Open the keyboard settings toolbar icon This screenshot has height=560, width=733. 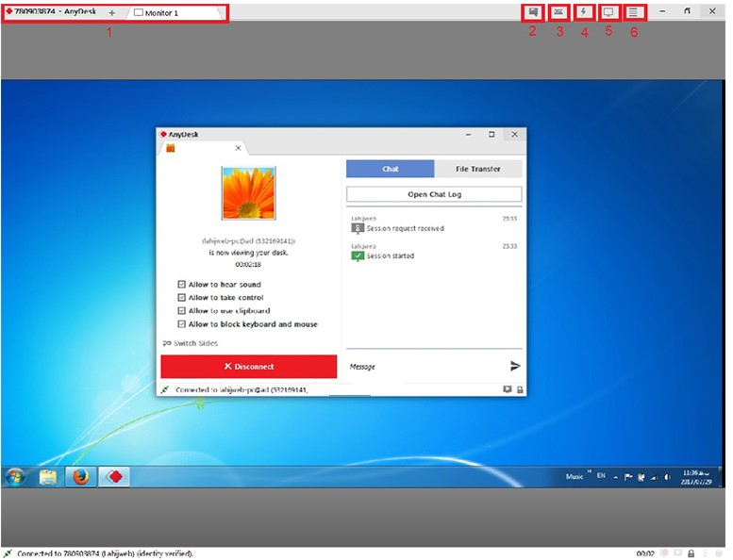[558, 12]
